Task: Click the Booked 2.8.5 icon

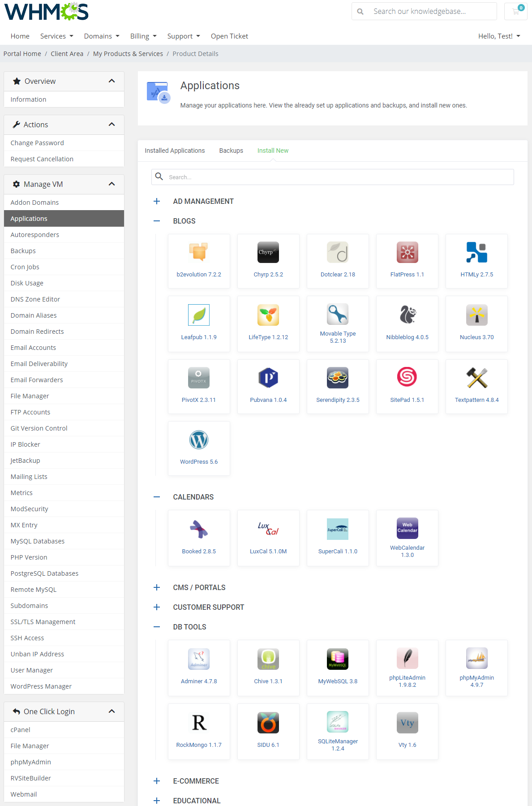Action: tap(199, 529)
